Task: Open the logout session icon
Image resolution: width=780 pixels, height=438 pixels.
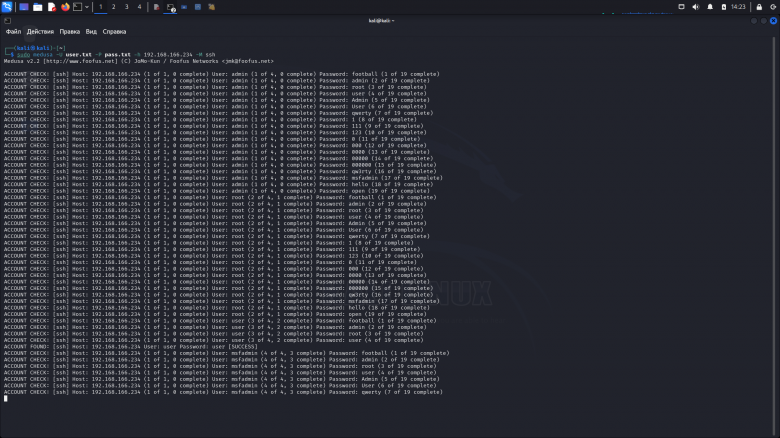Action: click(x=773, y=7)
